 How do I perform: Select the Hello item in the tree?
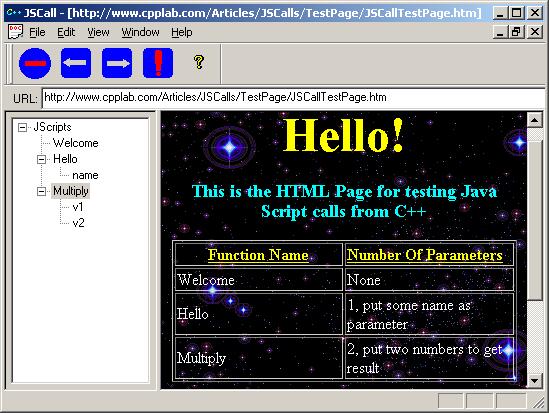(65, 159)
